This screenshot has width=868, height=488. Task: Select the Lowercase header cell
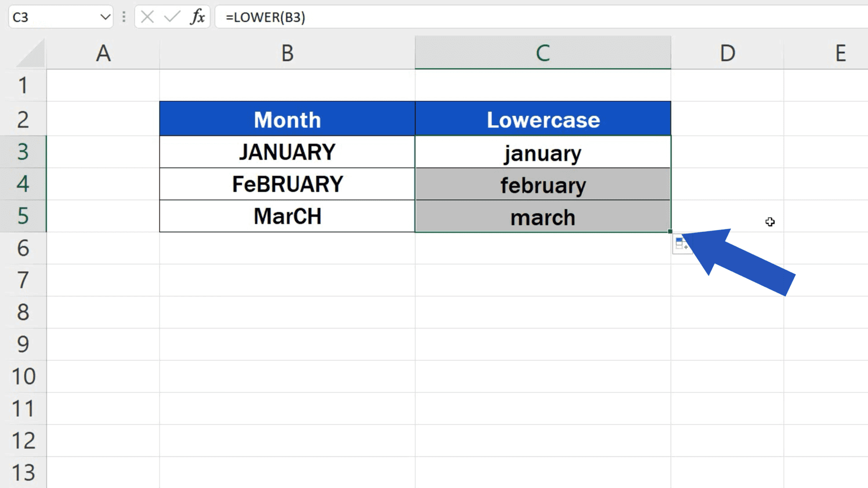(x=543, y=119)
